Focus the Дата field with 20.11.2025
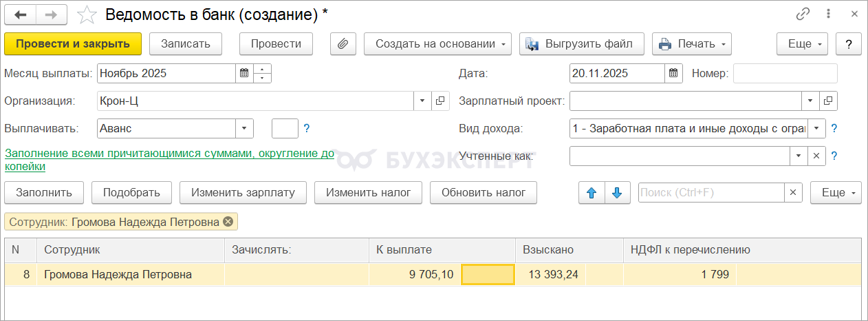 (617, 73)
